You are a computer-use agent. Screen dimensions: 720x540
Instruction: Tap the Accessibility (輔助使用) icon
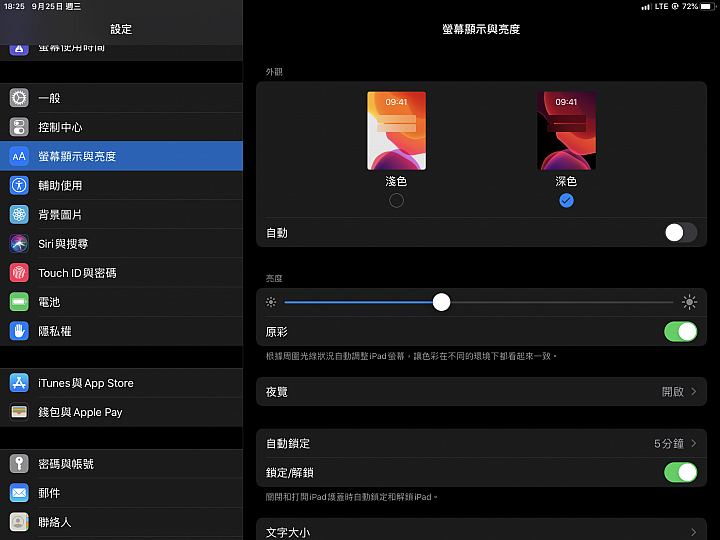coord(19,186)
